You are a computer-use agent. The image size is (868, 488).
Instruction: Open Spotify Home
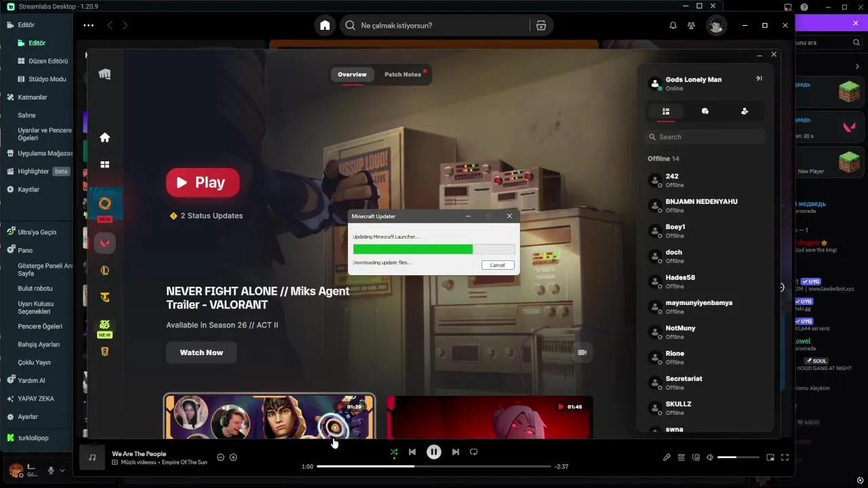point(325,25)
